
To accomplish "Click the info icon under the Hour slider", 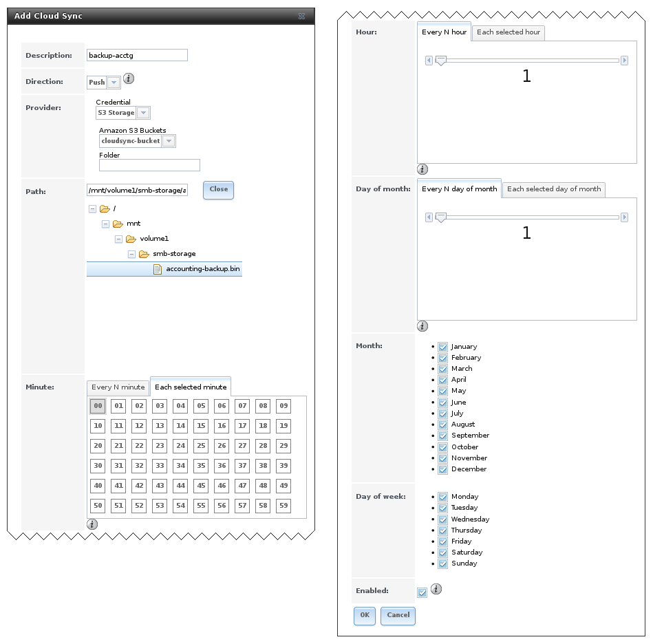I will tap(422, 169).
